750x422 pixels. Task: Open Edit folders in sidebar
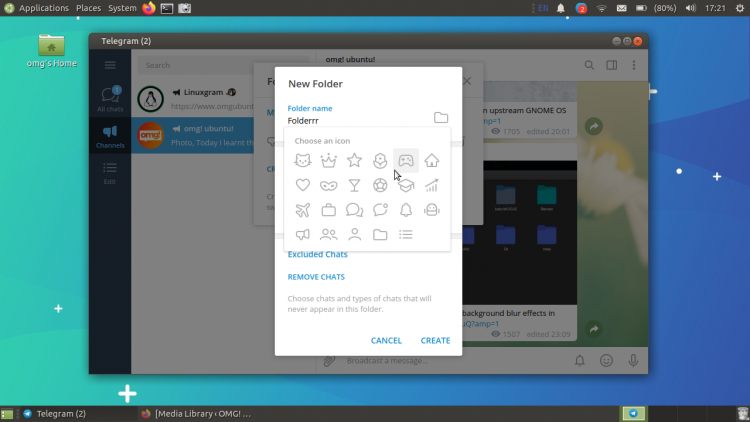110,172
